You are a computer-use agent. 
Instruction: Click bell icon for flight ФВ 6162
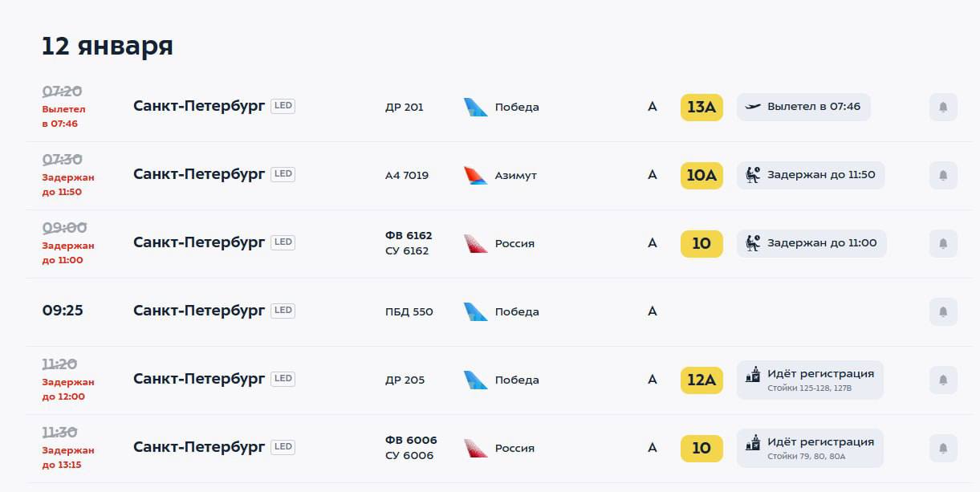pos(943,244)
